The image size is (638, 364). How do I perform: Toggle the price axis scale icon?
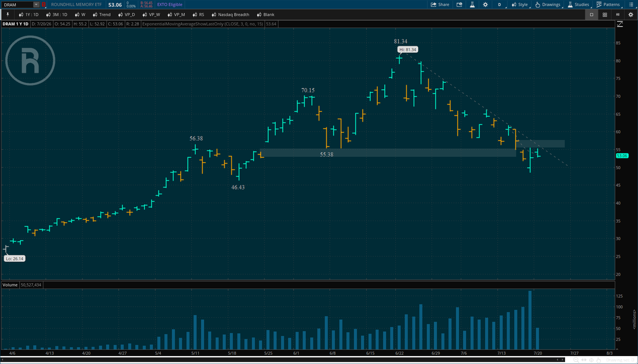click(620, 24)
